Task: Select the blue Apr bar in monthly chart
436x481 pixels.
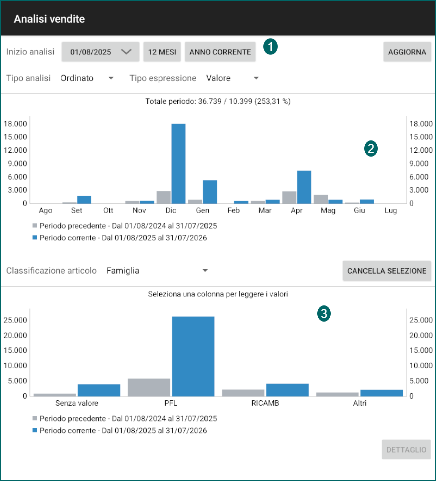Action: click(304, 187)
